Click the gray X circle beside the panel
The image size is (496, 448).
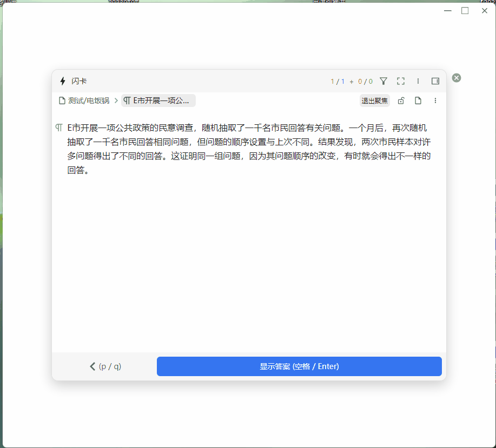click(456, 78)
